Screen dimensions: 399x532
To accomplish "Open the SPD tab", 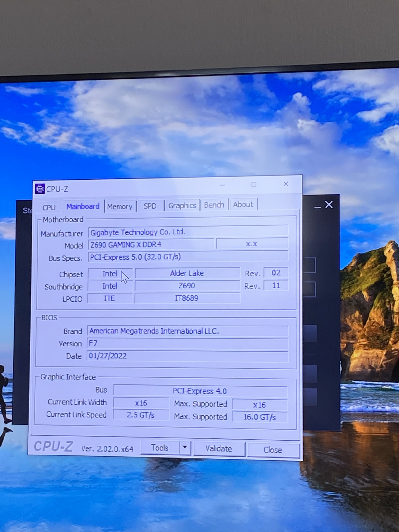I will pyautogui.click(x=150, y=206).
